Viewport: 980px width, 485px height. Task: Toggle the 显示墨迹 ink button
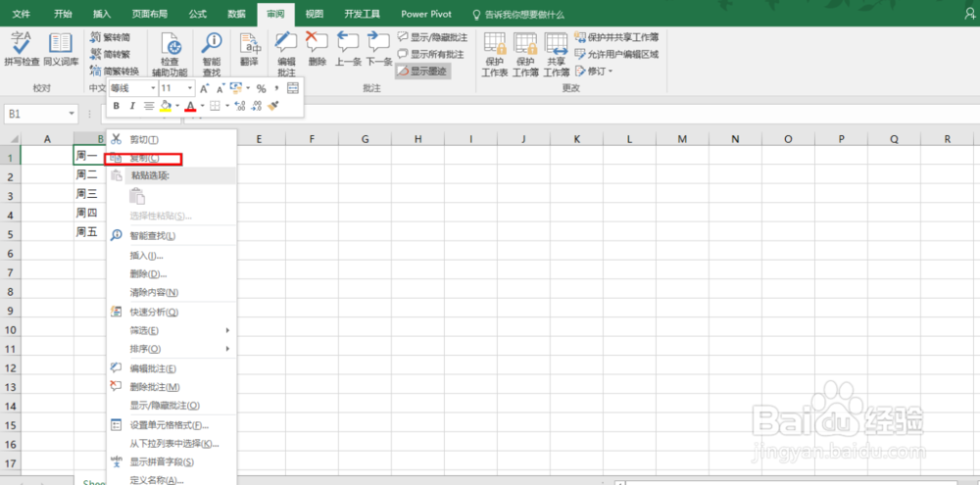pyautogui.click(x=423, y=72)
